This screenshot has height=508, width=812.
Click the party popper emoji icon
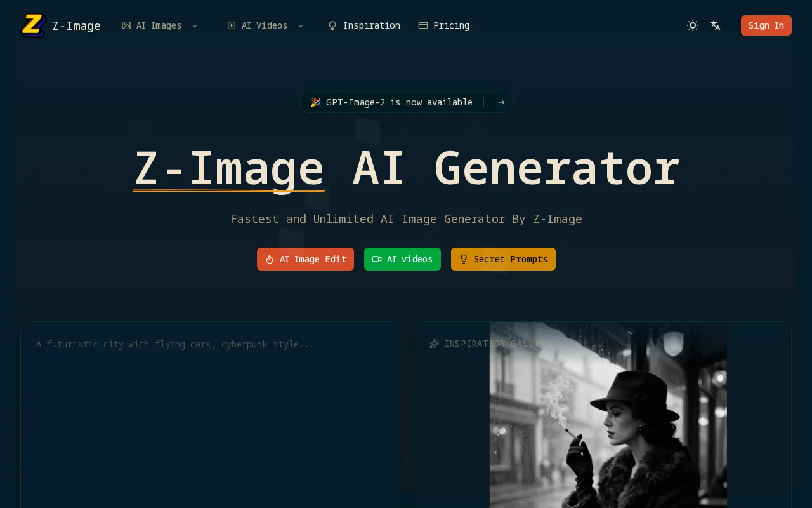tap(315, 102)
